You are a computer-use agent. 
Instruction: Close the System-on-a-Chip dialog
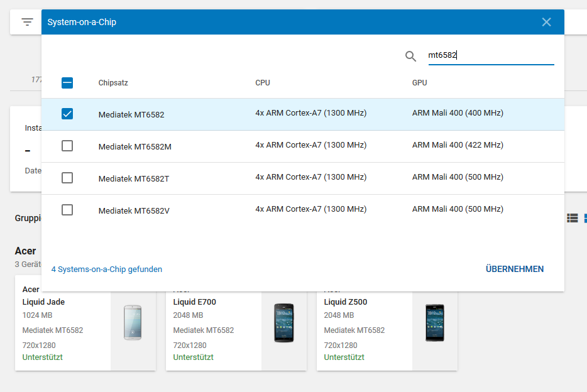(546, 22)
